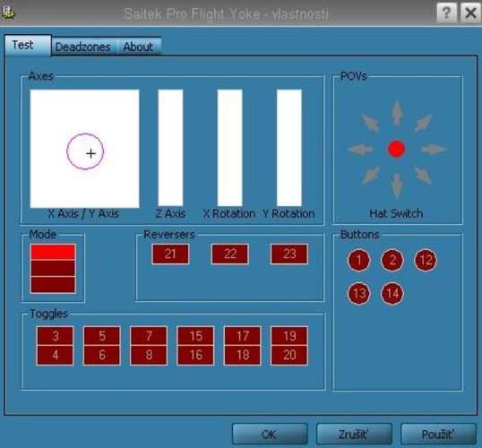Click toggle indicator 15
Image resolution: width=482 pixels, height=448 pixels.
click(195, 336)
